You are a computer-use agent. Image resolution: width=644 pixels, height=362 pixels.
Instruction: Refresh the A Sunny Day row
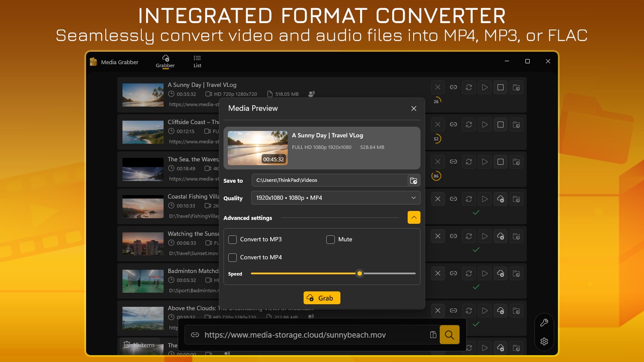(469, 87)
